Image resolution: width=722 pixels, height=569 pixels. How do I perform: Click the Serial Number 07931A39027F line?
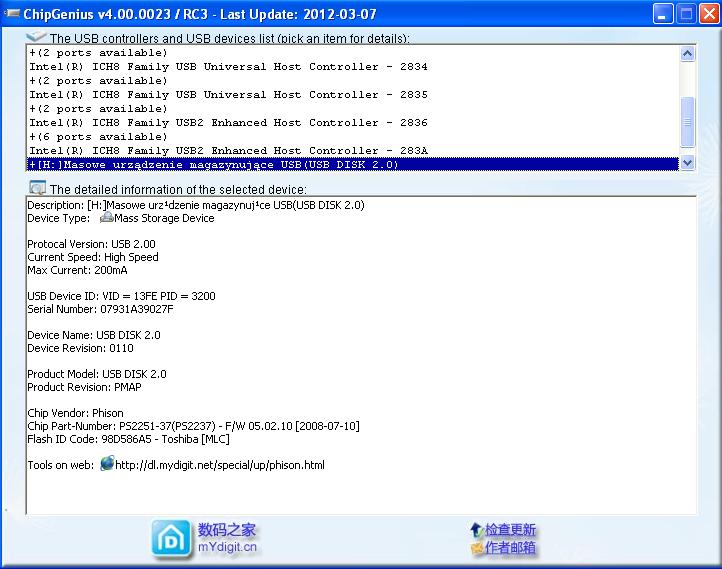click(100, 309)
